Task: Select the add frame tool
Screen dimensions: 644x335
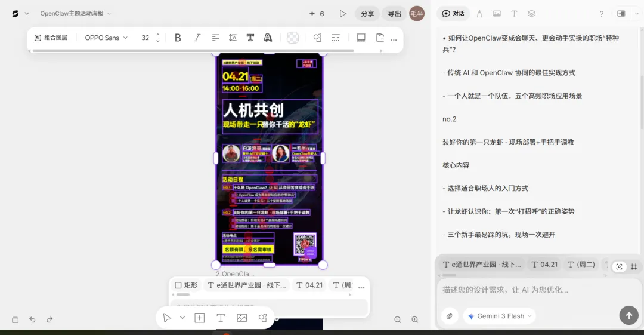Action: (200, 318)
